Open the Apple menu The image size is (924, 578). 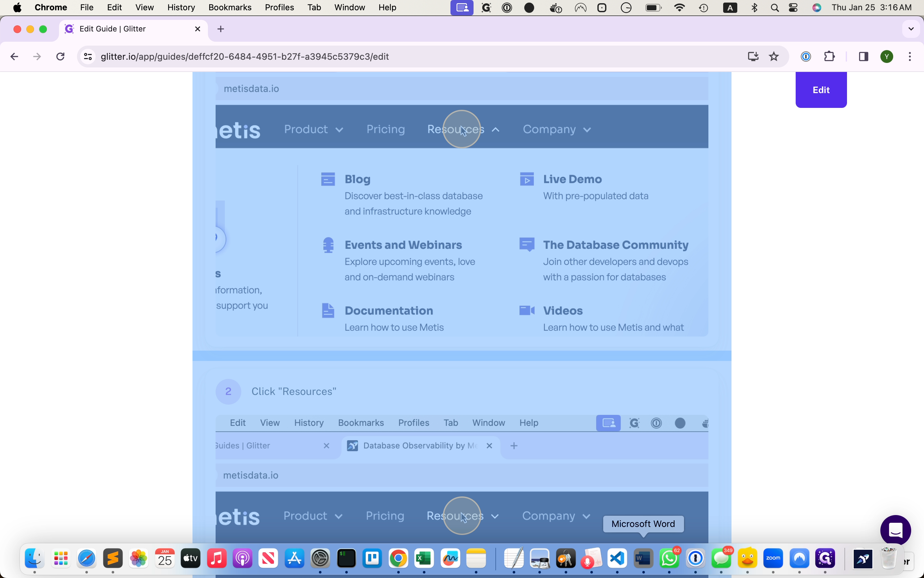pos(18,8)
